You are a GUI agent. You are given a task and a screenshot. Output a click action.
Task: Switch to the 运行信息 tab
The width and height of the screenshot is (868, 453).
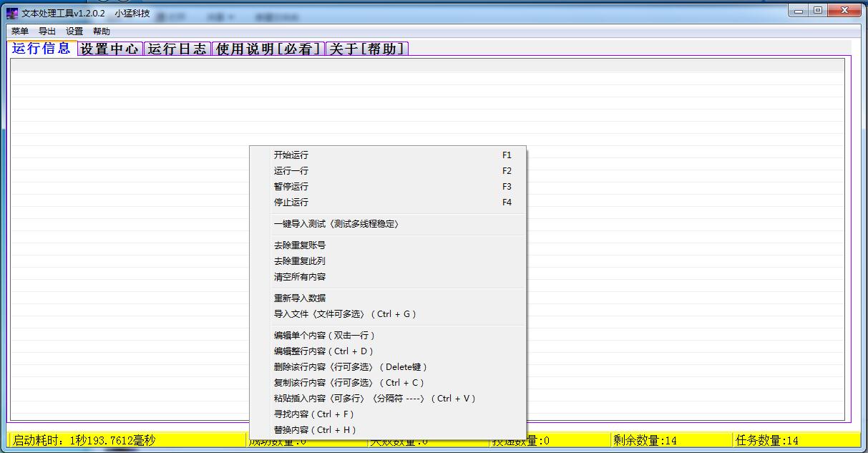(x=42, y=48)
